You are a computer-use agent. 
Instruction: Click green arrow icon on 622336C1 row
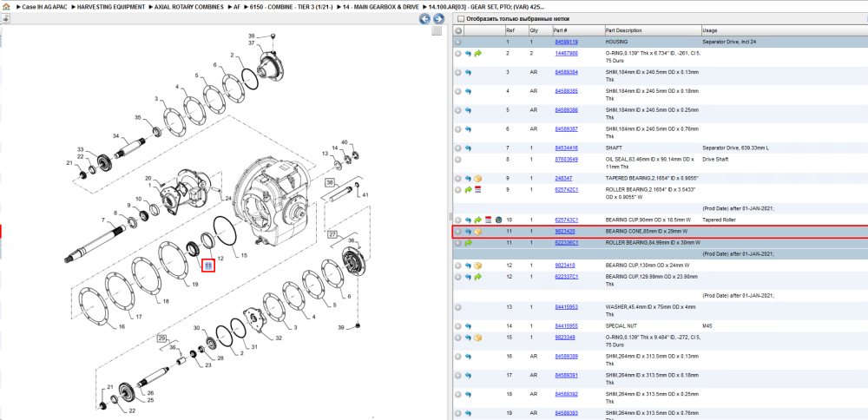click(468, 242)
